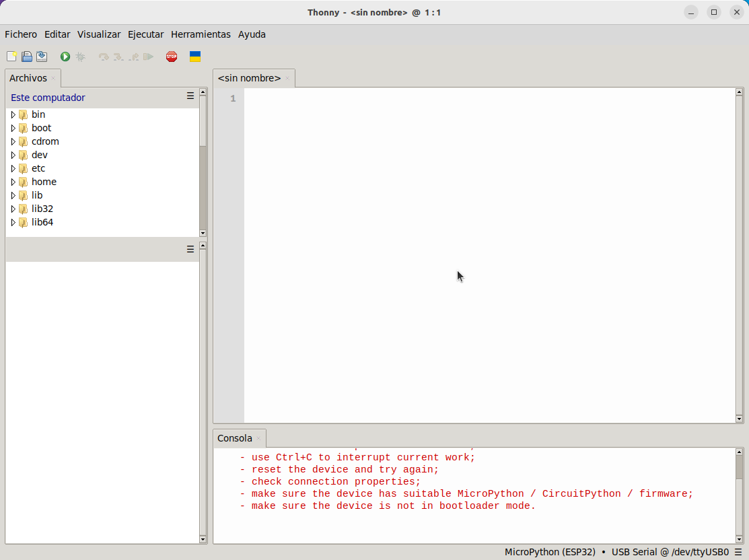749x560 pixels.
Task: Click into editor line 1 text area
Action: pos(490,98)
